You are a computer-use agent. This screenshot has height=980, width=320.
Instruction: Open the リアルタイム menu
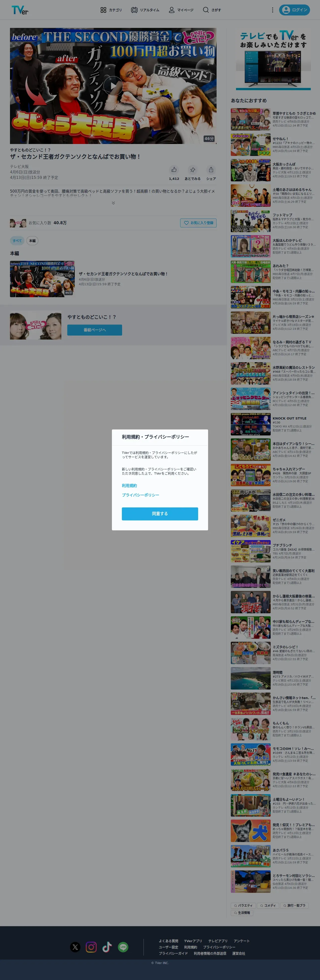click(145, 10)
